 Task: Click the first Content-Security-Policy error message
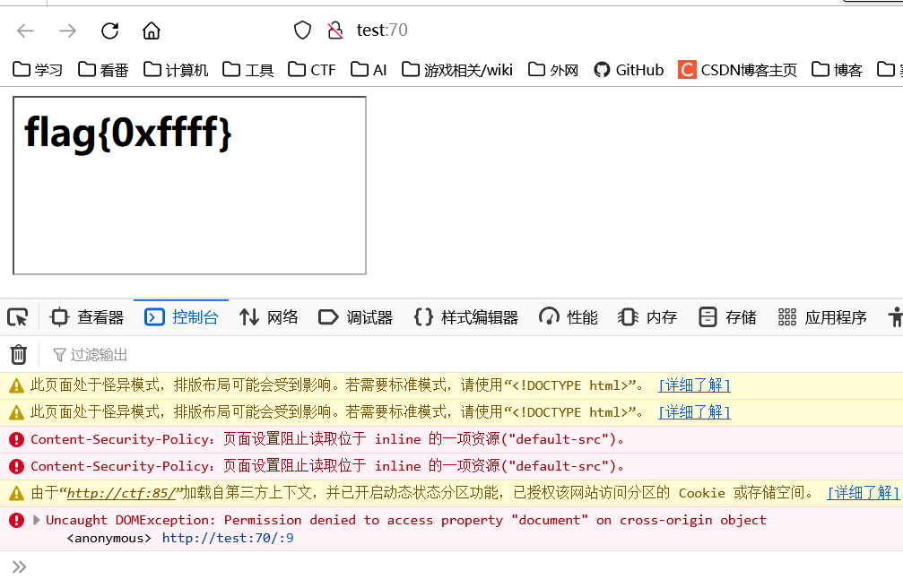(327, 439)
